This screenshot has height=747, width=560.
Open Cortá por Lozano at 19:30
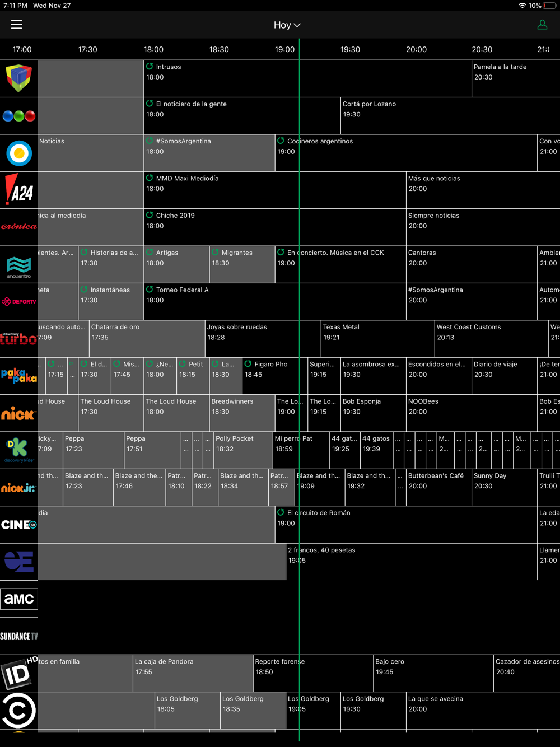click(450, 116)
